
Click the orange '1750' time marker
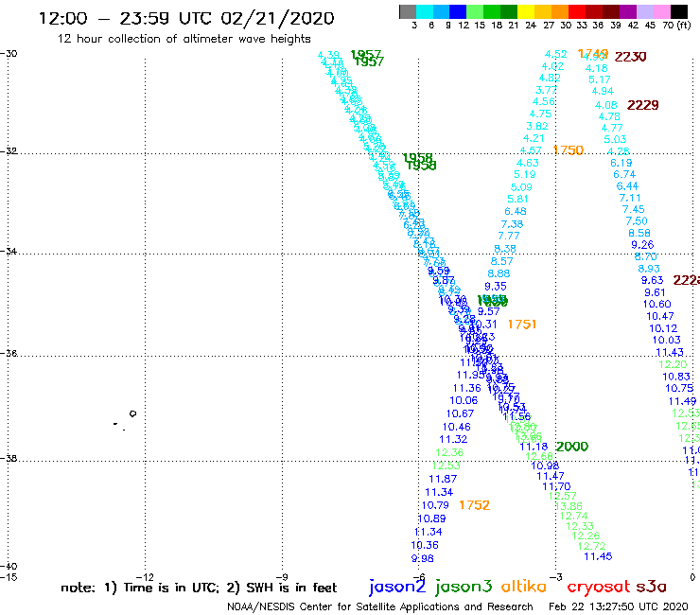569,150
